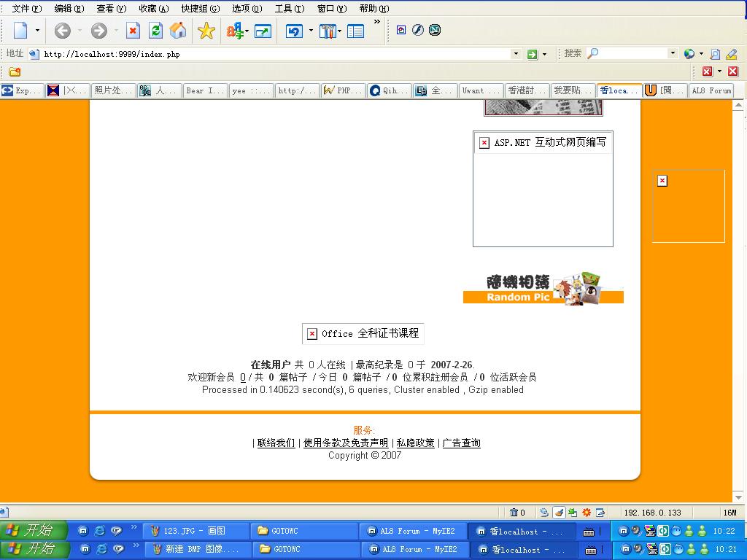Screen dimensions: 747x560
Task: Open the 帮助(H) menu
Action: pyautogui.click(x=373, y=9)
